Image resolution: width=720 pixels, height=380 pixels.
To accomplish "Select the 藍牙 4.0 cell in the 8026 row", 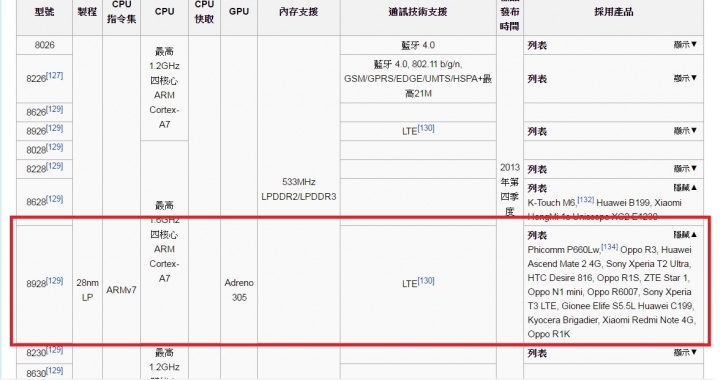I will (x=418, y=45).
